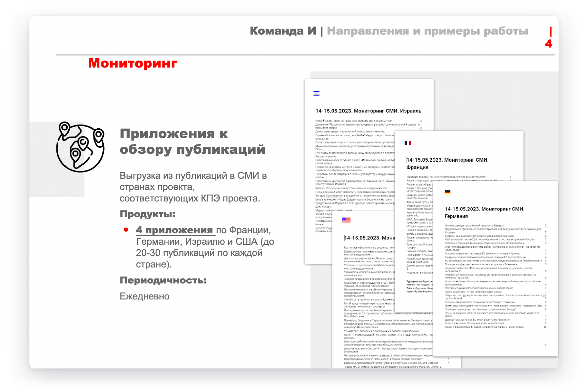Click the USA flag icon
The image size is (588, 392).
click(346, 220)
